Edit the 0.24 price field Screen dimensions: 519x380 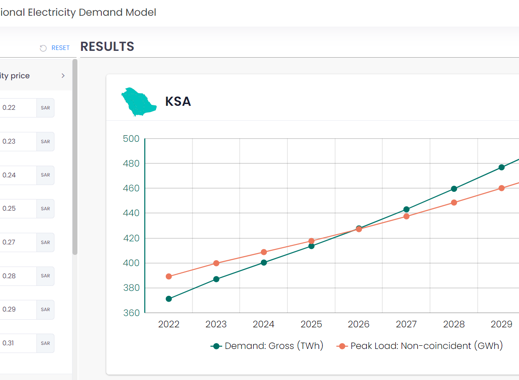[x=18, y=175]
